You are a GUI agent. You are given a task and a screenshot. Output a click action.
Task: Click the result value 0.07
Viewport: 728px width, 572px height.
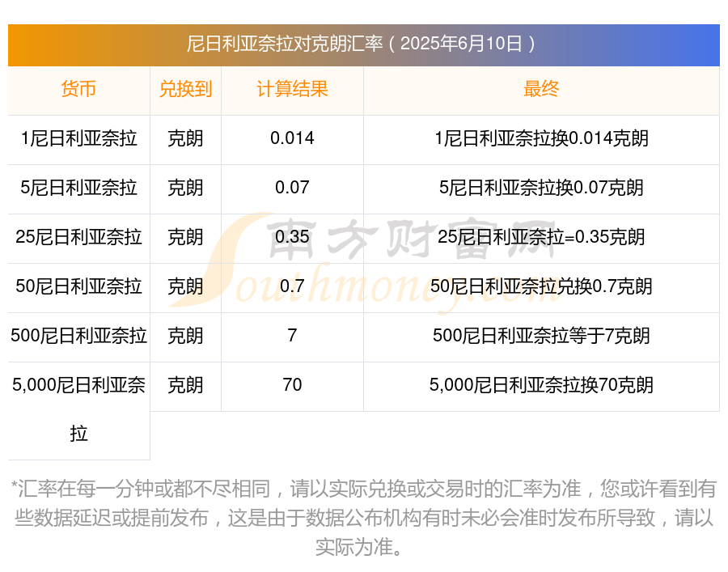pyautogui.click(x=292, y=188)
